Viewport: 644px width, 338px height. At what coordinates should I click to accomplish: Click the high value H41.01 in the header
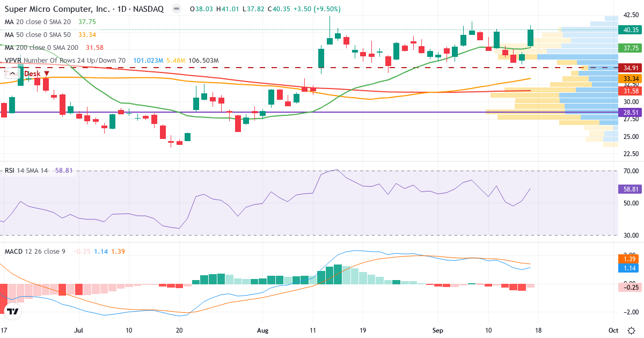(x=227, y=9)
